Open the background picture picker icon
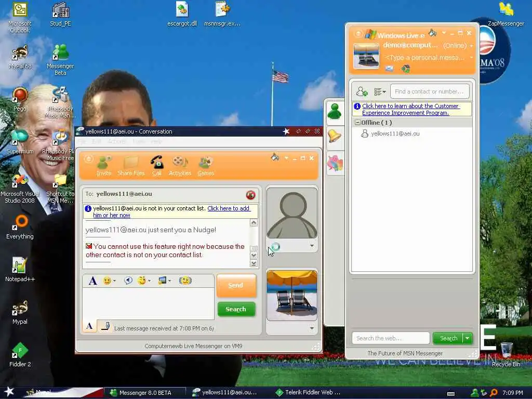This screenshot has width=532, height=399. point(164,281)
